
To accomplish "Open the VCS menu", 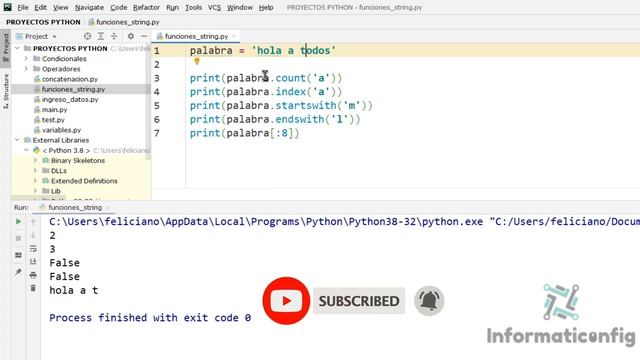I will pyautogui.click(x=214, y=7).
